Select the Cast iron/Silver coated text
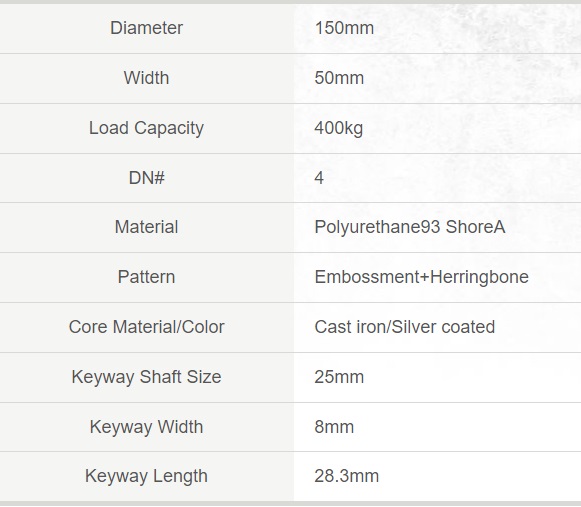The height and width of the screenshot is (507, 581). [x=405, y=327]
